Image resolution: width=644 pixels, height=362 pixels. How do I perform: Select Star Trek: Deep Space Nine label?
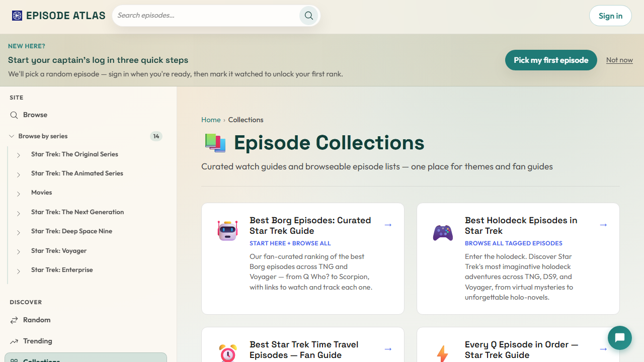71,231
